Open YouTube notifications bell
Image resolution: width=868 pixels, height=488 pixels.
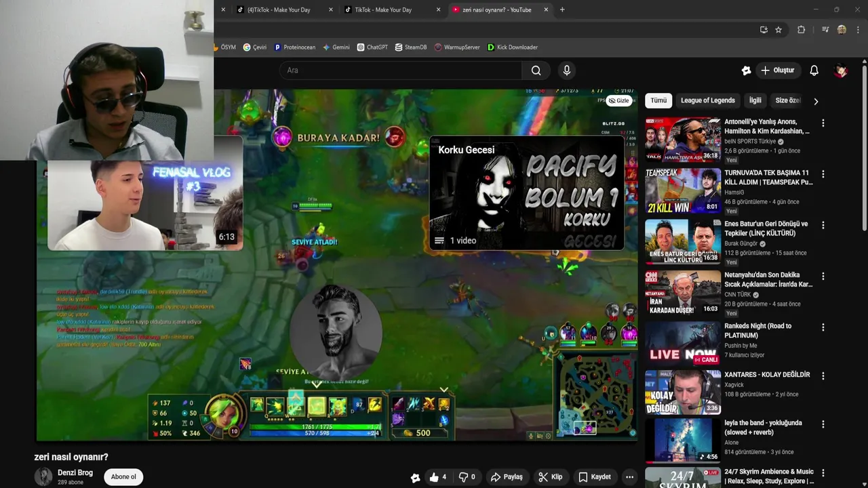[x=814, y=70]
